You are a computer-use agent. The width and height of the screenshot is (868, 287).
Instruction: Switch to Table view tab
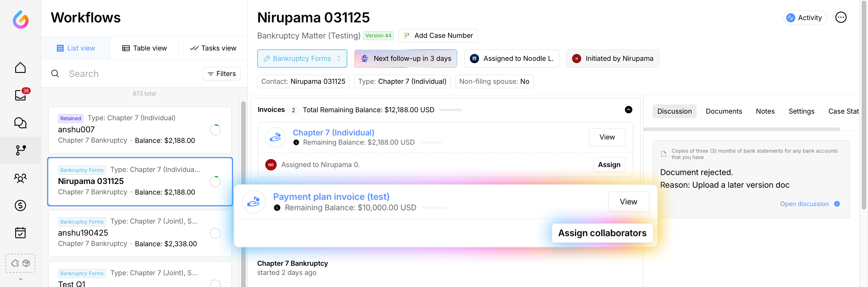pyautogui.click(x=144, y=48)
